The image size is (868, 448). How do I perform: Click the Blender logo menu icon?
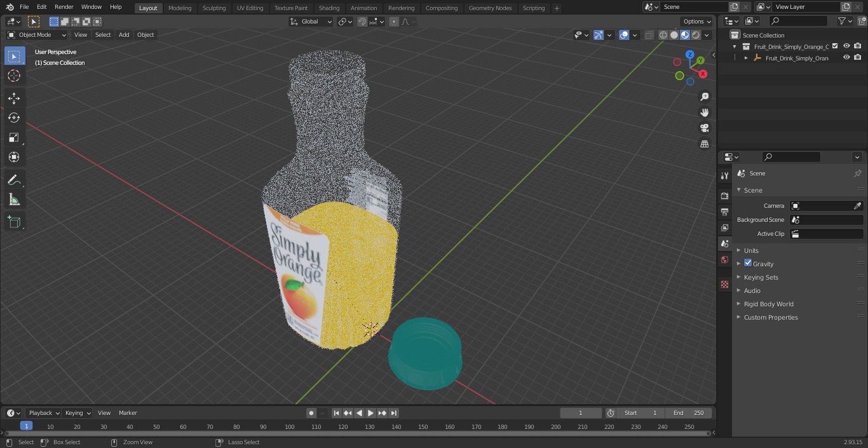[10, 7]
